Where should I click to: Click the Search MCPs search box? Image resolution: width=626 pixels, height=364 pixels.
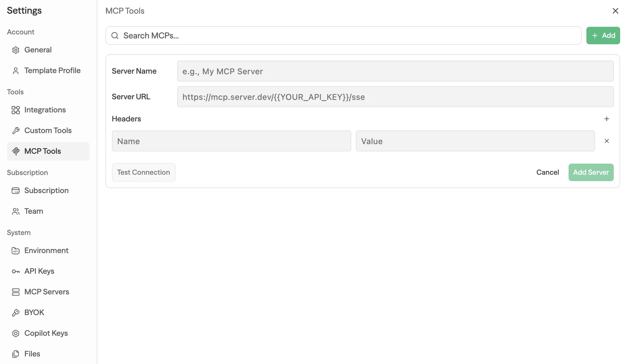(x=343, y=36)
